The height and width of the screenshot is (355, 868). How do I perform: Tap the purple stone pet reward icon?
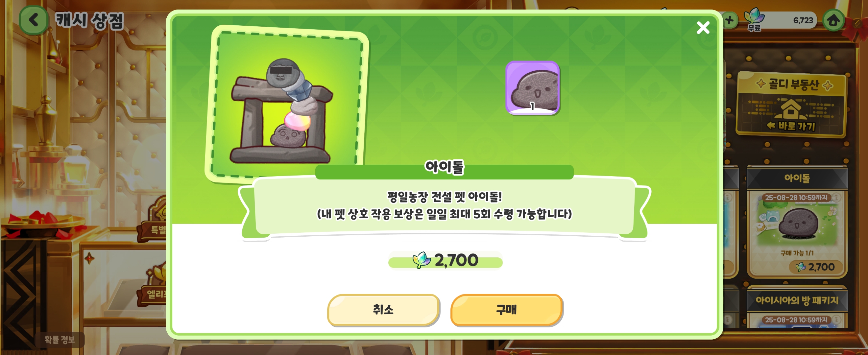532,87
